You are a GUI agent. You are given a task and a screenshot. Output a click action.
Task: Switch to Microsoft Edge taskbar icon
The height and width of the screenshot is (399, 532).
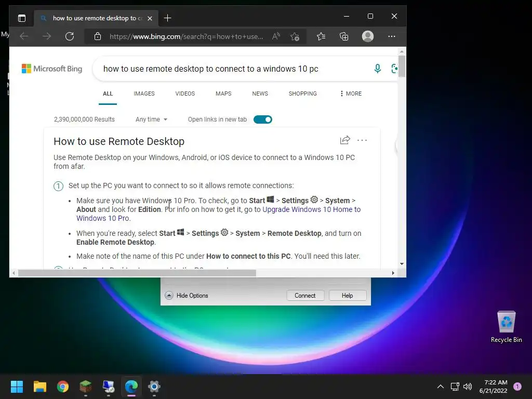(131, 387)
